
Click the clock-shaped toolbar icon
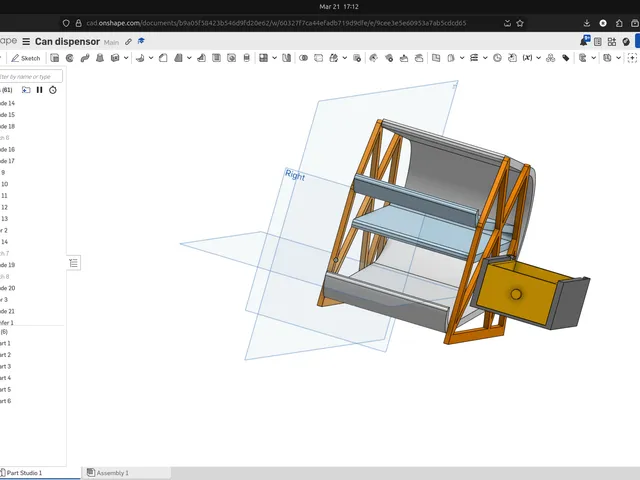coord(497,58)
